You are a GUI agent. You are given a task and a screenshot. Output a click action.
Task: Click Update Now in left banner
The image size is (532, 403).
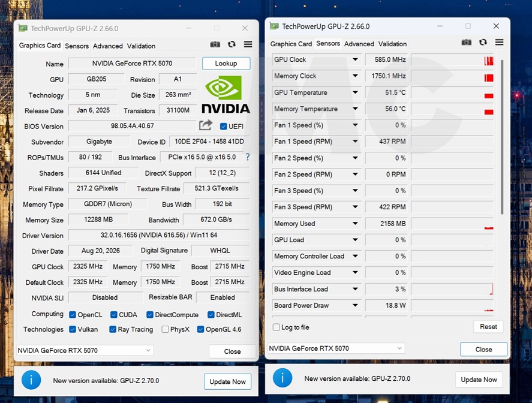click(227, 381)
